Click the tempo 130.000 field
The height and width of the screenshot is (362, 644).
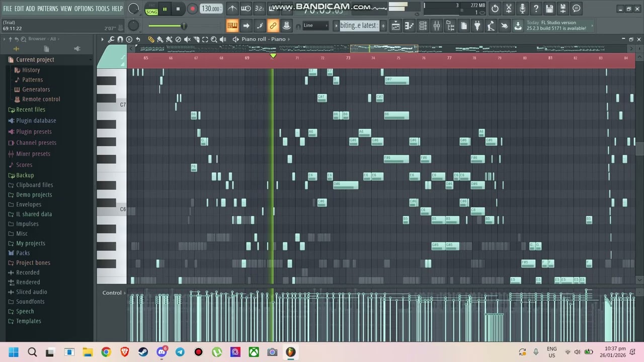click(x=210, y=9)
